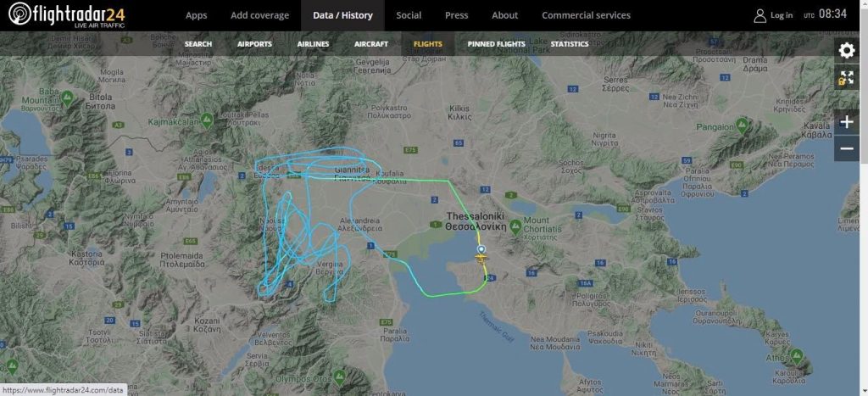Viewport: 868px width, 396px height.
Task: Open the map settings gear icon
Action: tap(847, 51)
